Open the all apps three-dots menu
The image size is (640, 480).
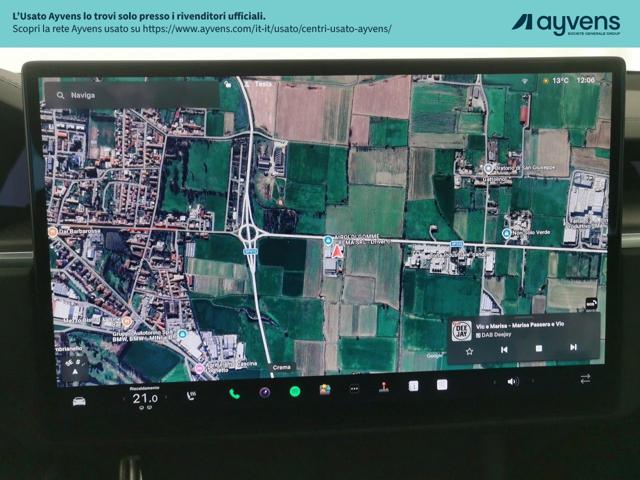point(354,389)
